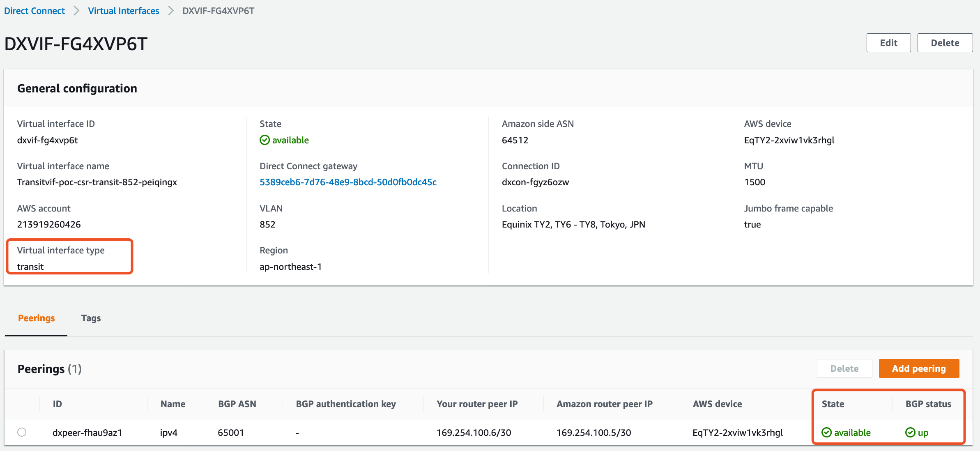The image size is (980, 451).
Task: Click the Delete button in Peerings panel
Action: pos(844,368)
